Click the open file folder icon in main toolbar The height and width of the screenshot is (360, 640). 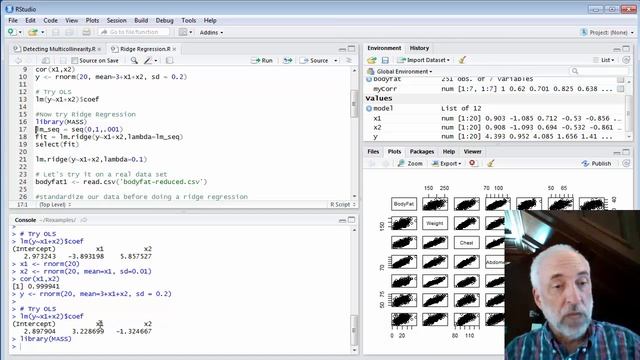[33, 32]
